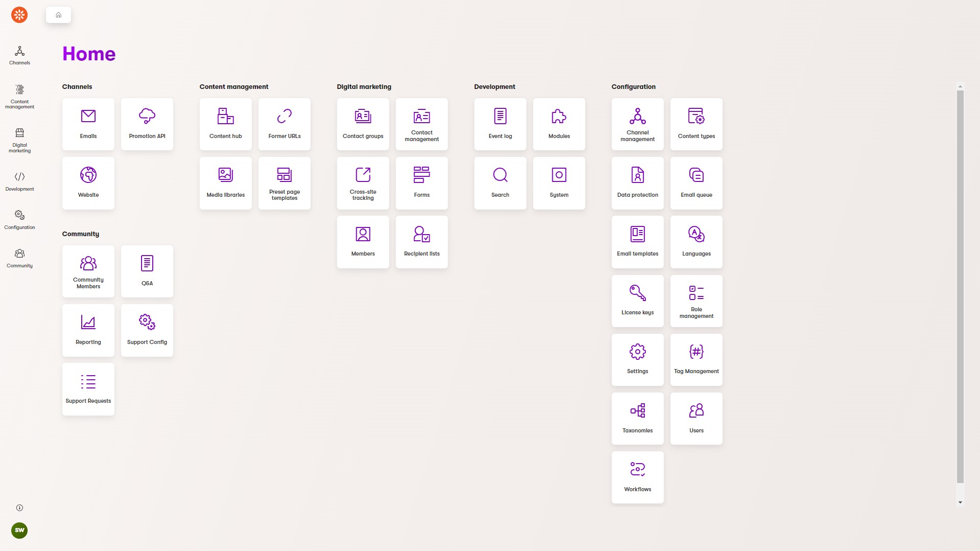This screenshot has width=980, height=551.
Task: Open the Promotion API tile
Action: click(147, 124)
